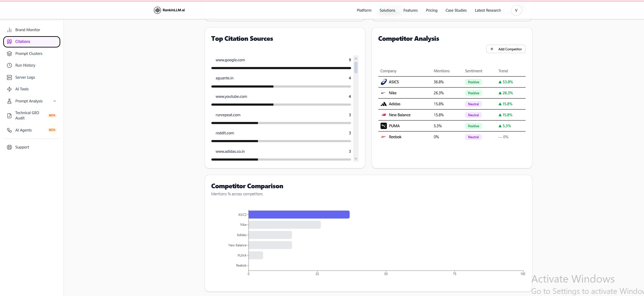Expand the Prompt Analysis chevron

coord(55,101)
